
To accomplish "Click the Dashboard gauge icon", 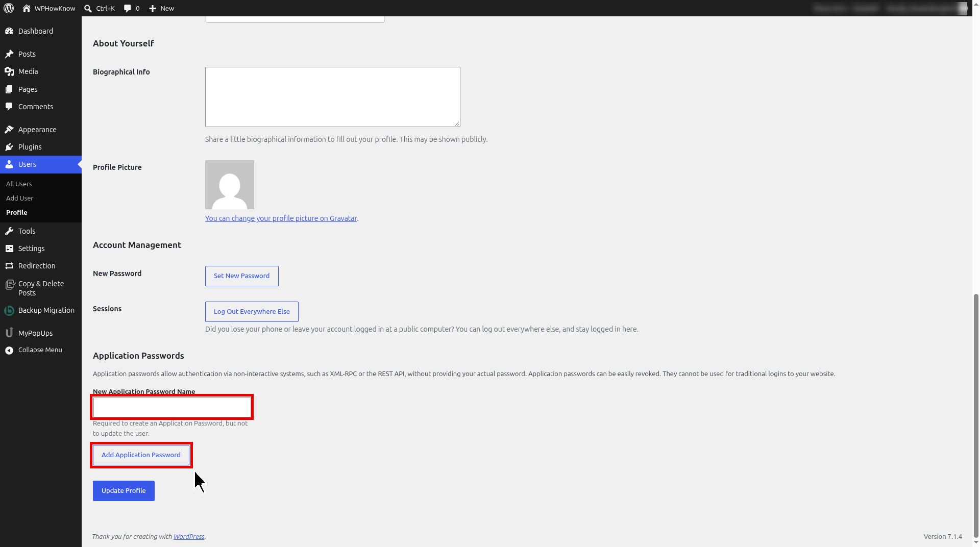I will [9, 31].
